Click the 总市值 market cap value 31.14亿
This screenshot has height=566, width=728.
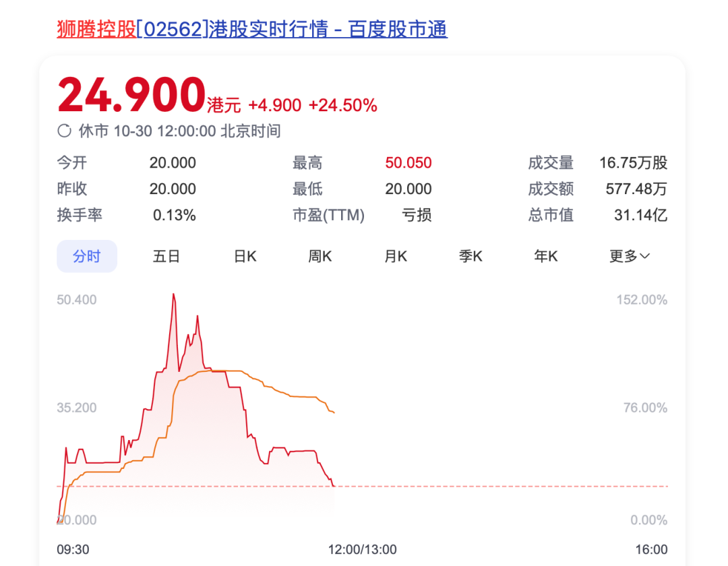click(x=642, y=216)
